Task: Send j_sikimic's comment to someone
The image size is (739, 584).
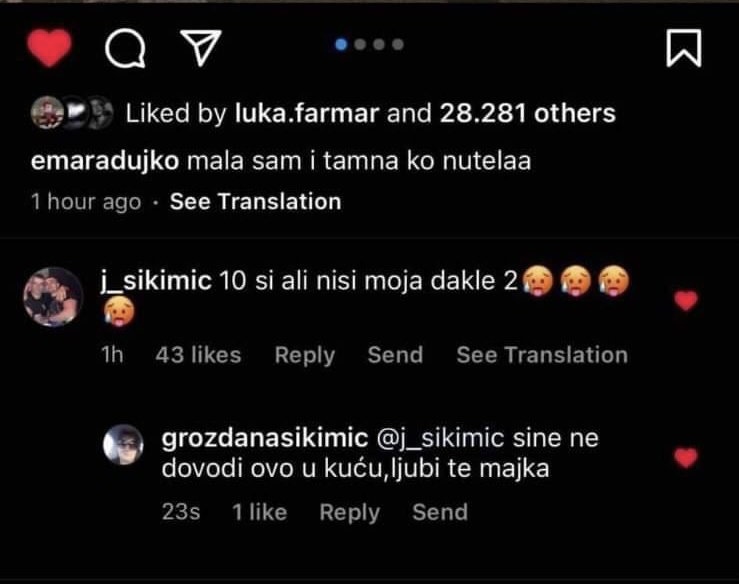Action: pyautogui.click(x=395, y=355)
